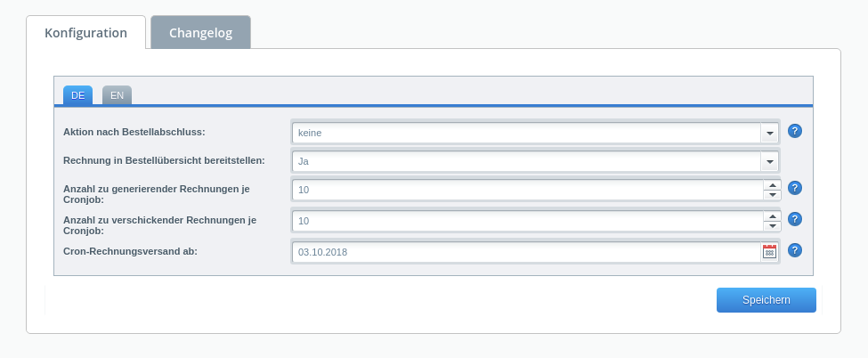Switch to the Changelog tab
This screenshot has height=358, width=868.
(x=200, y=33)
